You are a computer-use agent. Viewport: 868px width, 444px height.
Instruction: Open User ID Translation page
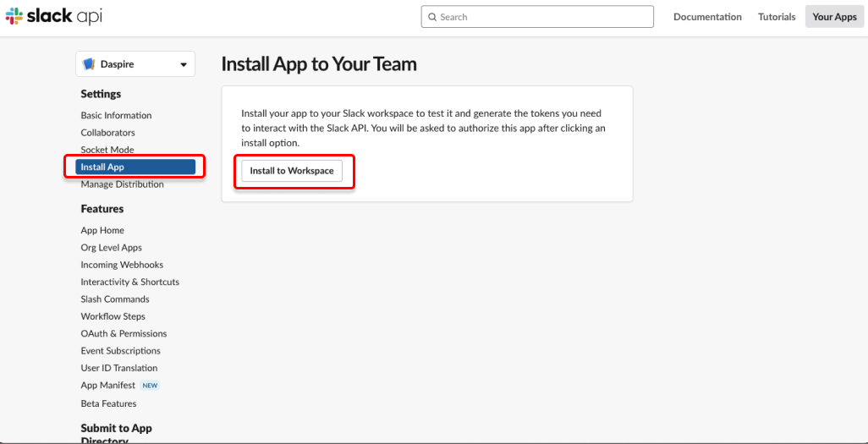pos(119,368)
